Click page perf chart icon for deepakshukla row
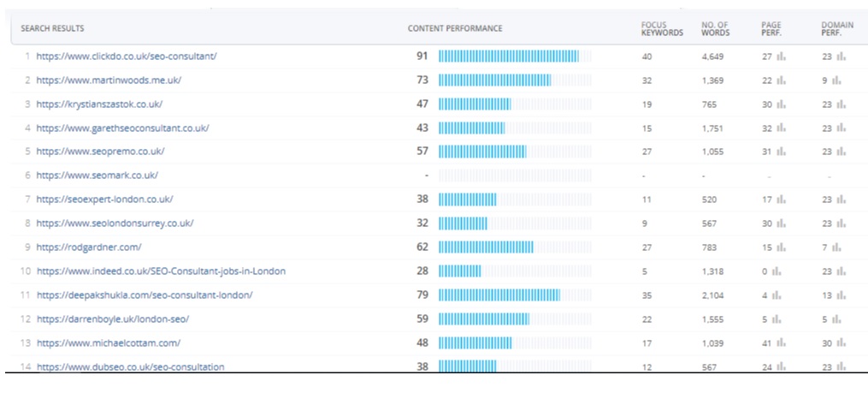 pos(776,295)
